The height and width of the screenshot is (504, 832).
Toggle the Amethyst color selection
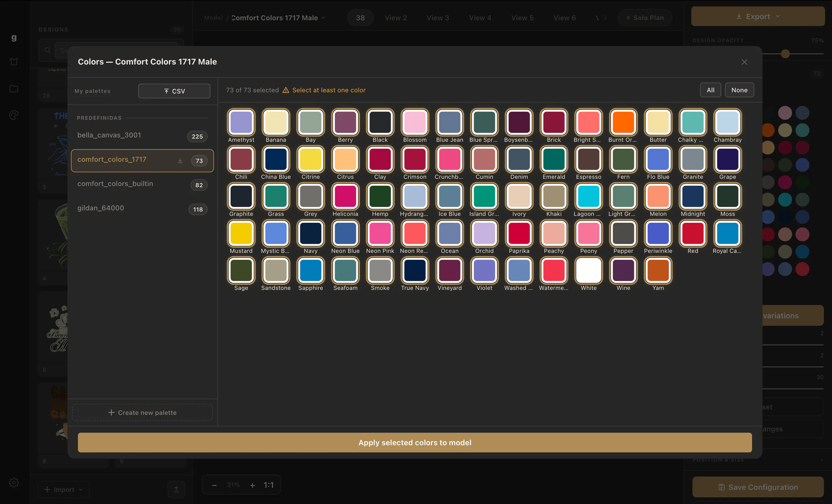tap(241, 122)
